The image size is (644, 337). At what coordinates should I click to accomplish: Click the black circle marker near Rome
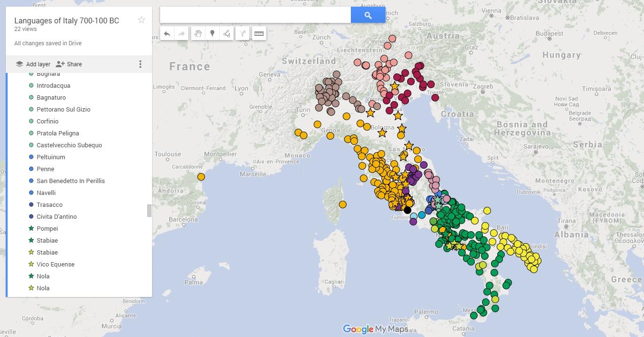(x=407, y=210)
